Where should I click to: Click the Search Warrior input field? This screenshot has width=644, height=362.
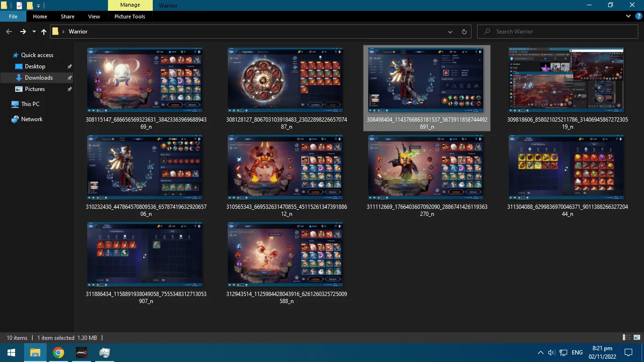[557, 32]
